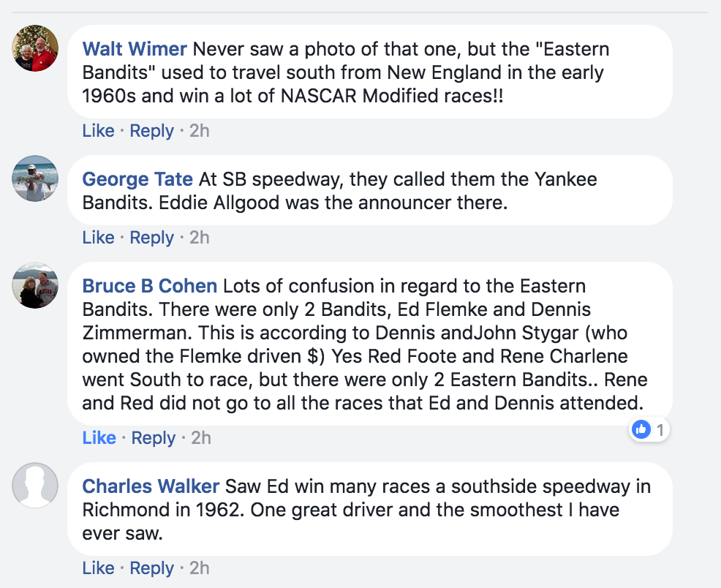Open Walt Wimer's profile picture
The width and height of the screenshot is (721, 588).
click(35, 48)
